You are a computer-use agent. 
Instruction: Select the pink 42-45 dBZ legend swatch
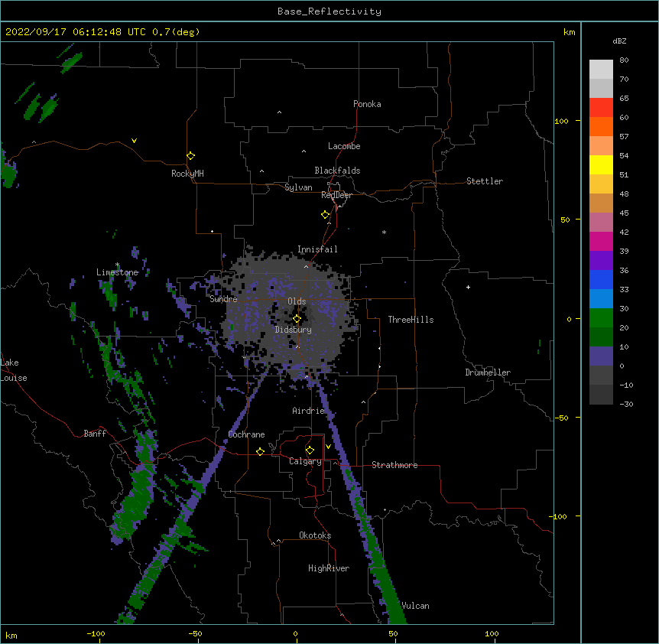pos(601,223)
